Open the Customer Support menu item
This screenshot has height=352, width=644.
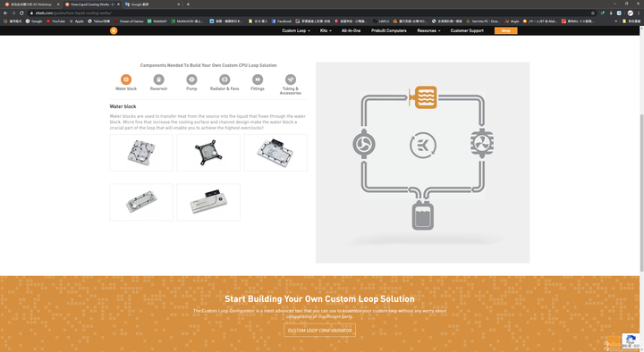pyautogui.click(x=467, y=30)
